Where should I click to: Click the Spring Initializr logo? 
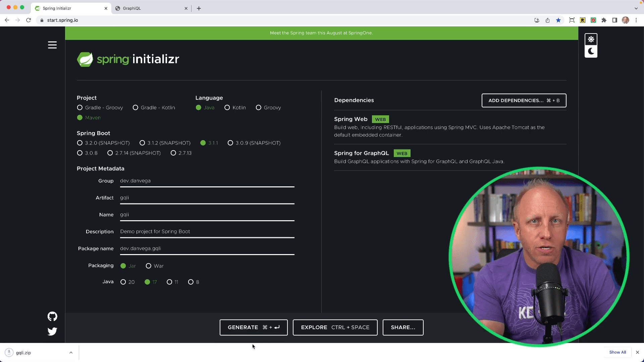tap(128, 59)
